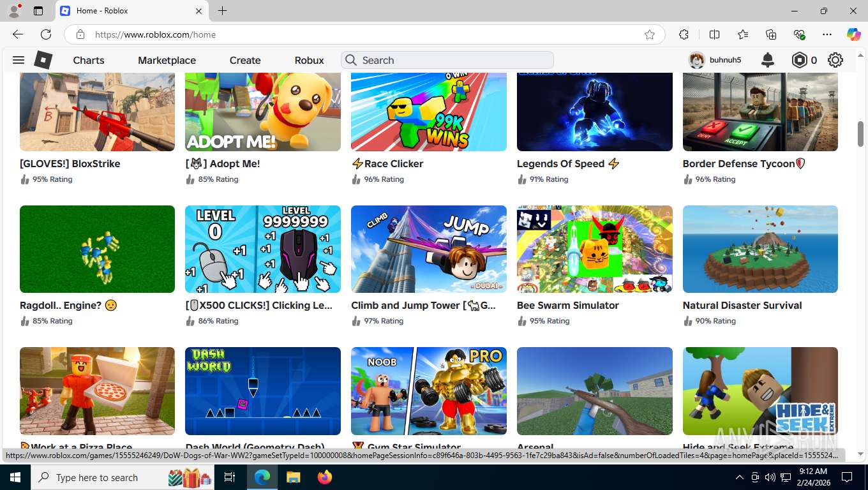This screenshot has width=868, height=490.
Task: Open the Marketplace page
Action: click(167, 60)
